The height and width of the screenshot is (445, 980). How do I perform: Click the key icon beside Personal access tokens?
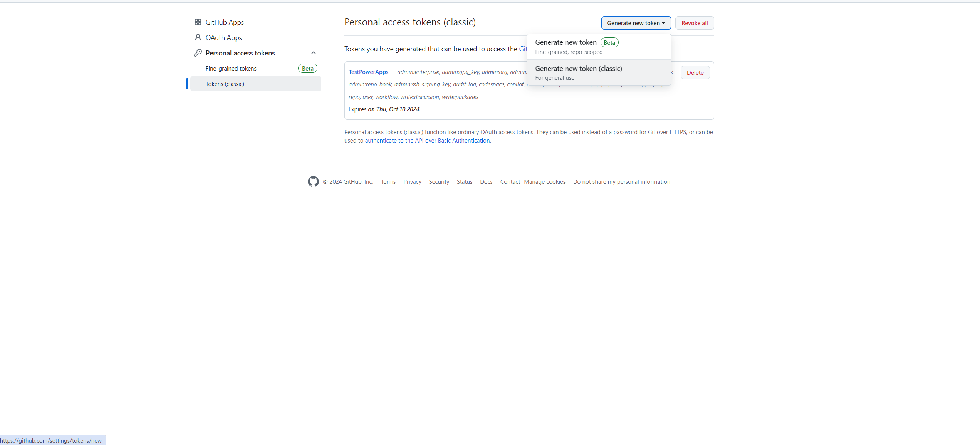click(x=198, y=53)
